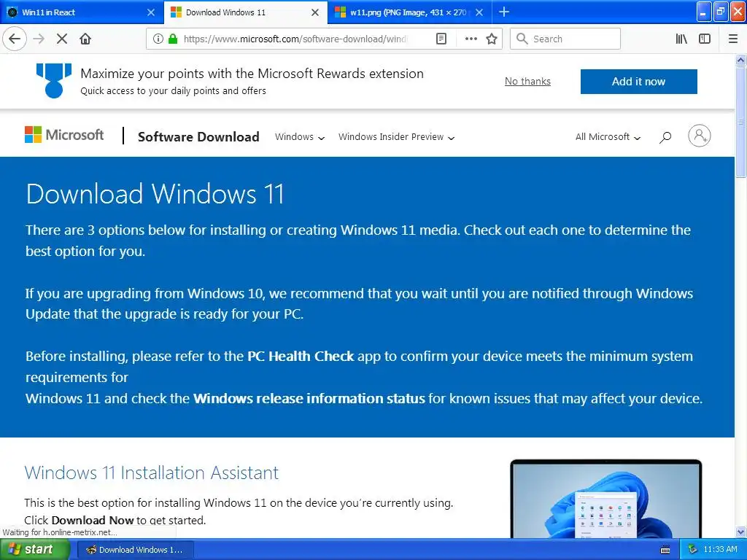Click the Windows 11 laptop image

tap(605, 499)
